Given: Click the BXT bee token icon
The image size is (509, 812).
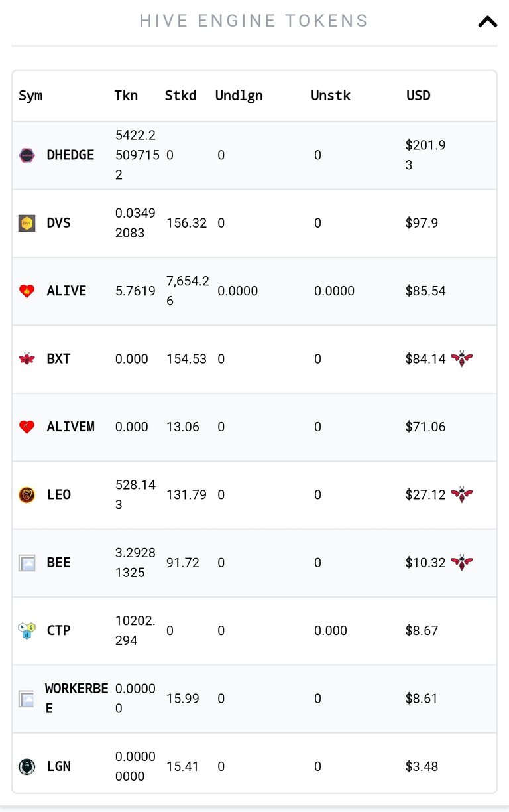Looking at the screenshot, I should click(27, 359).
